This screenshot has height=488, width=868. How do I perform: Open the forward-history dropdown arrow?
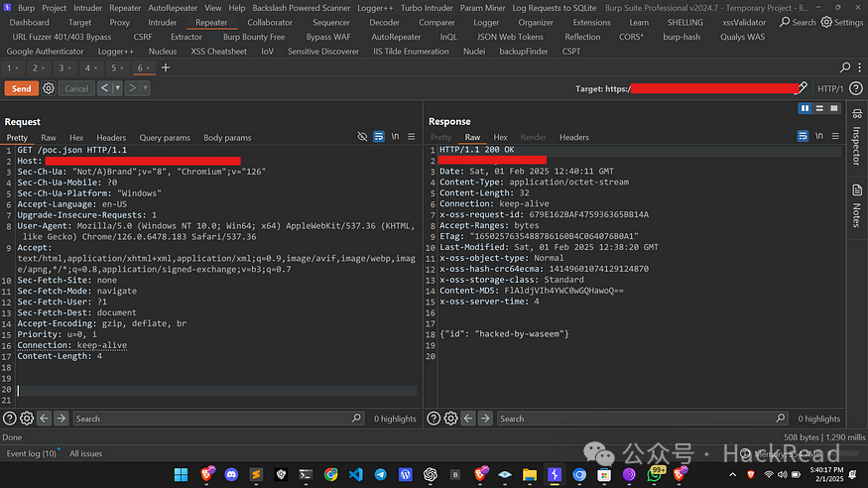coord(145,88)
